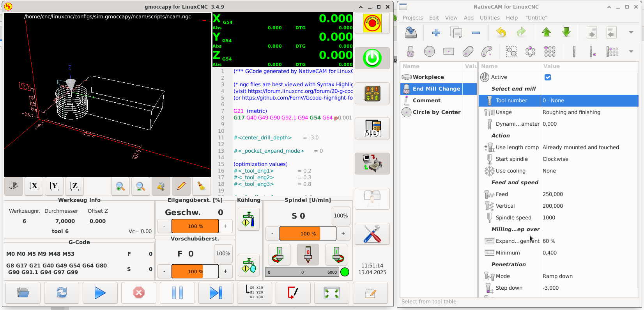The width and height of the screenshot is (644, 310).
Task: Toggle the pencil edit icon below preview
Action: click(x=181, y=186)
